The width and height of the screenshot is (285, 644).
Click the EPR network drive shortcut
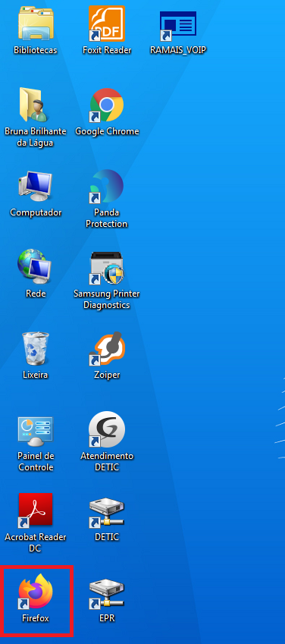107,593
